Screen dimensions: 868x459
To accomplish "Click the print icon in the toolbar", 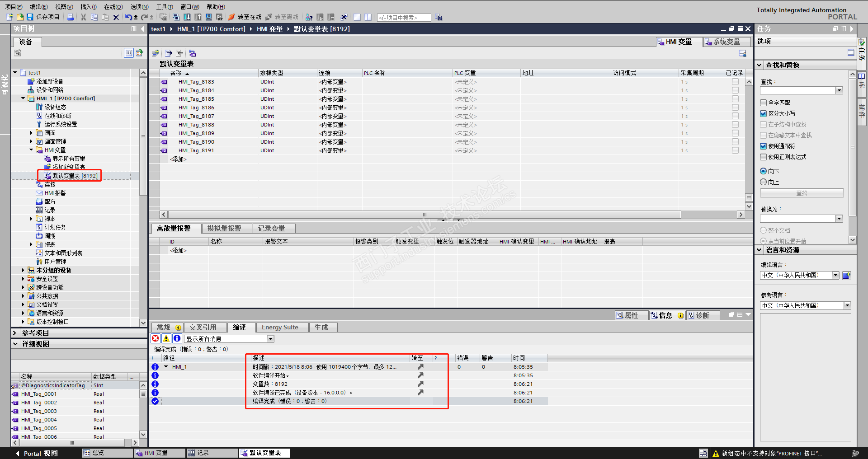I will pyautogui.click(x=70, y=17).
